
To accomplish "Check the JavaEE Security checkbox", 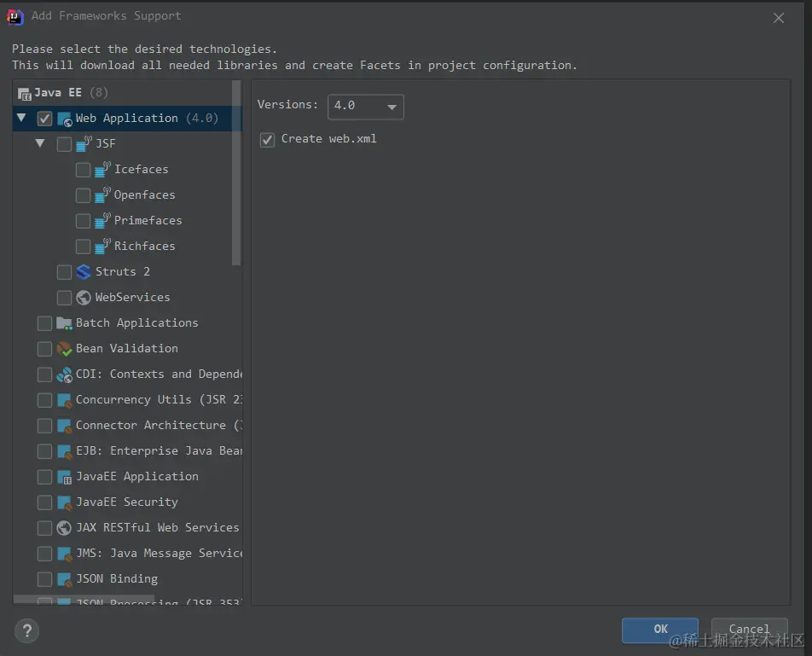I will 44,502.
